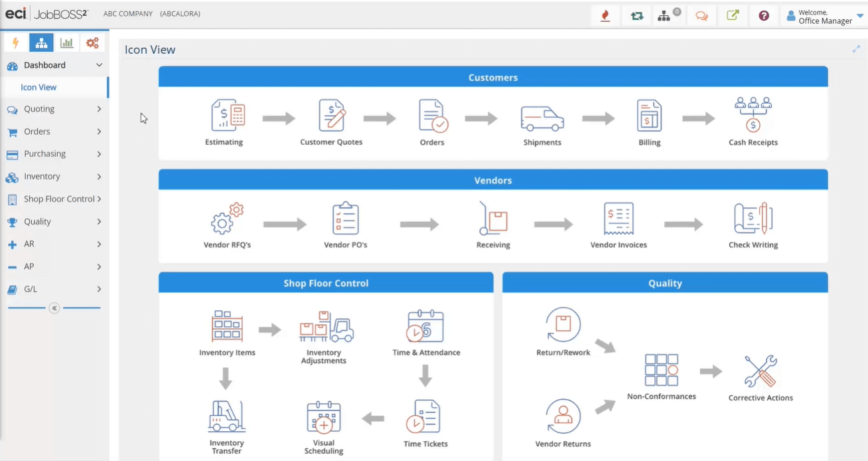Open the Inventory Adjustments icon
This screenshot has height=461, width=868.
326,326
